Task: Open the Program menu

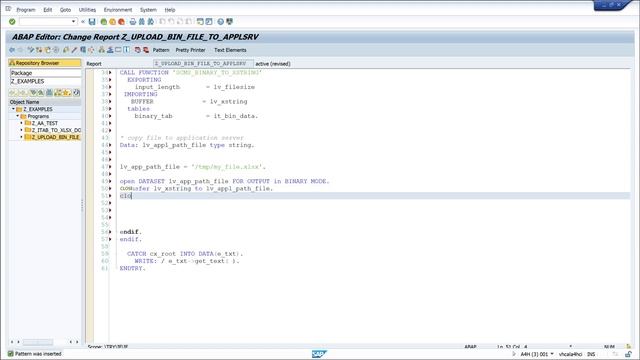Action: pos(26,9)
